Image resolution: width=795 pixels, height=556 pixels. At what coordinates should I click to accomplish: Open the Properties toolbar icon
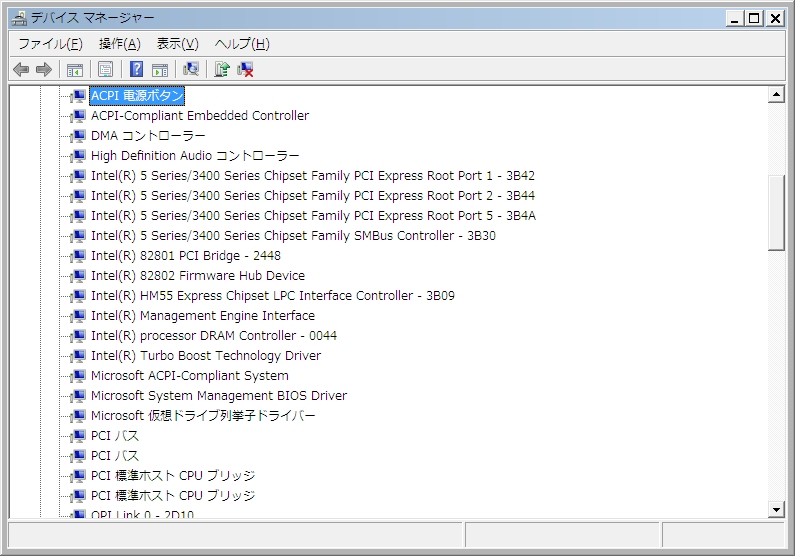(x=105, y=69)
